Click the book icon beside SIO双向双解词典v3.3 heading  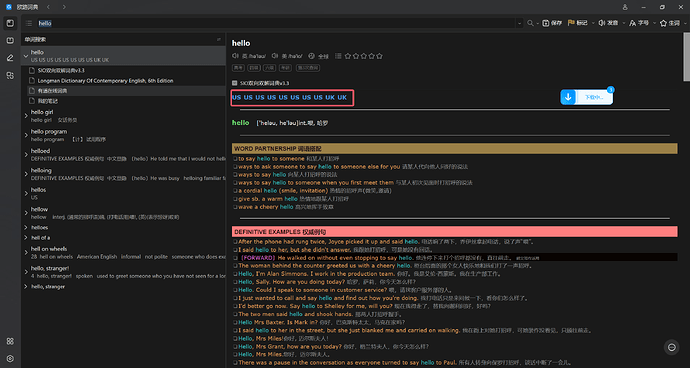[x=235, y=83]
